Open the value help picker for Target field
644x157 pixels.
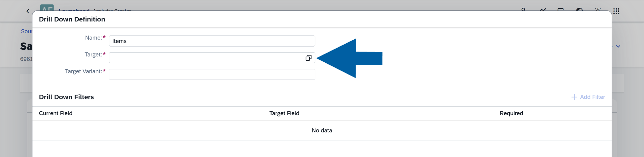pos(308,58)
